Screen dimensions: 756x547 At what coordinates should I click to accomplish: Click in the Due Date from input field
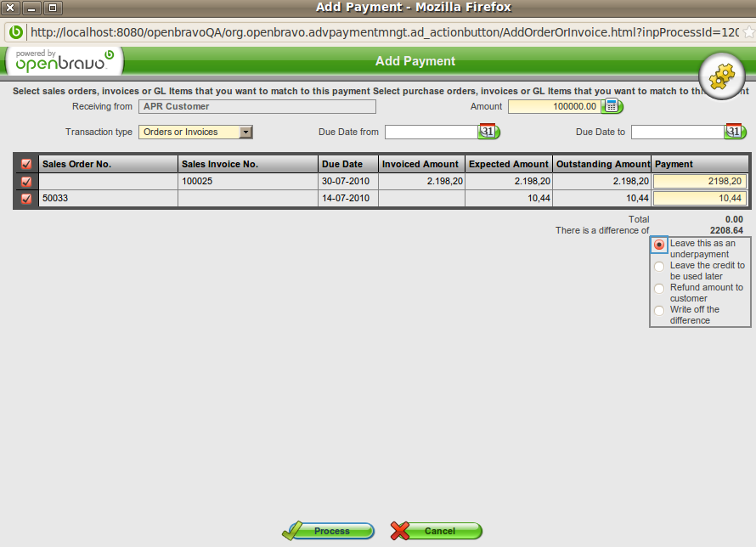(x=432, y=132)
